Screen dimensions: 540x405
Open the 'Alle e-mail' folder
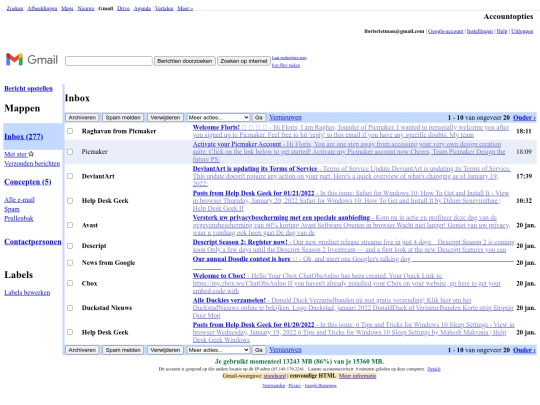[x=19, y=200]
